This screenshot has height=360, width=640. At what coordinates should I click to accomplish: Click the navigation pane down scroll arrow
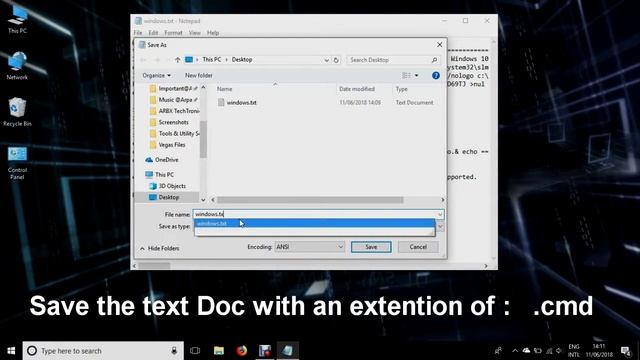(203, 200)
